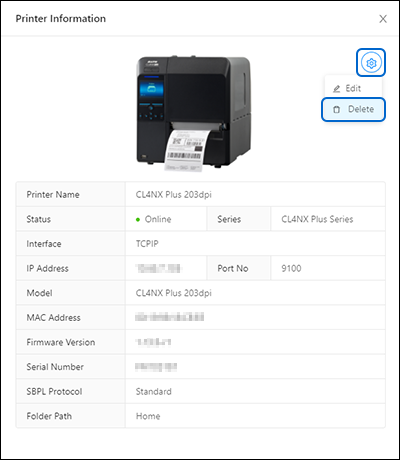Close the Printer Information dialog
The width and height of the screenshot is (400, 460).
(x=383, y=19)
